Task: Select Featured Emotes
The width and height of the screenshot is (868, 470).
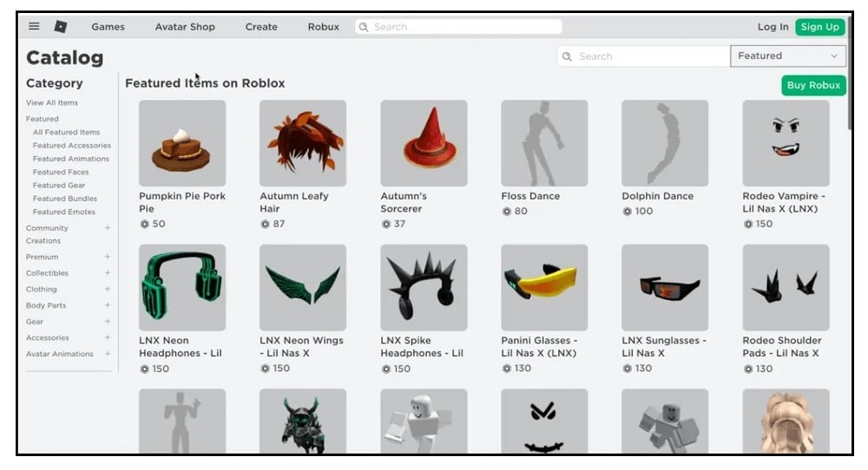Action: click(64, 212)
